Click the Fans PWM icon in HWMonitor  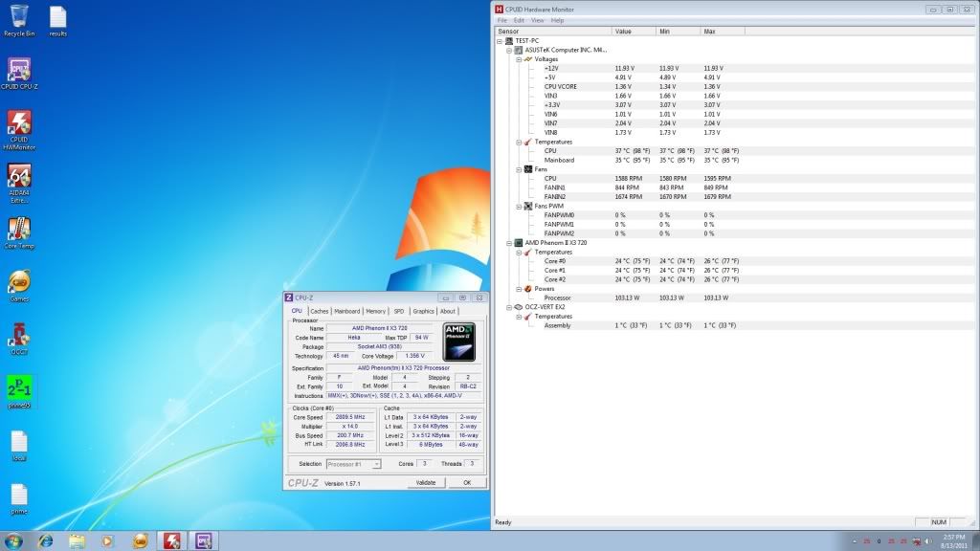click(x=527, y=207)
